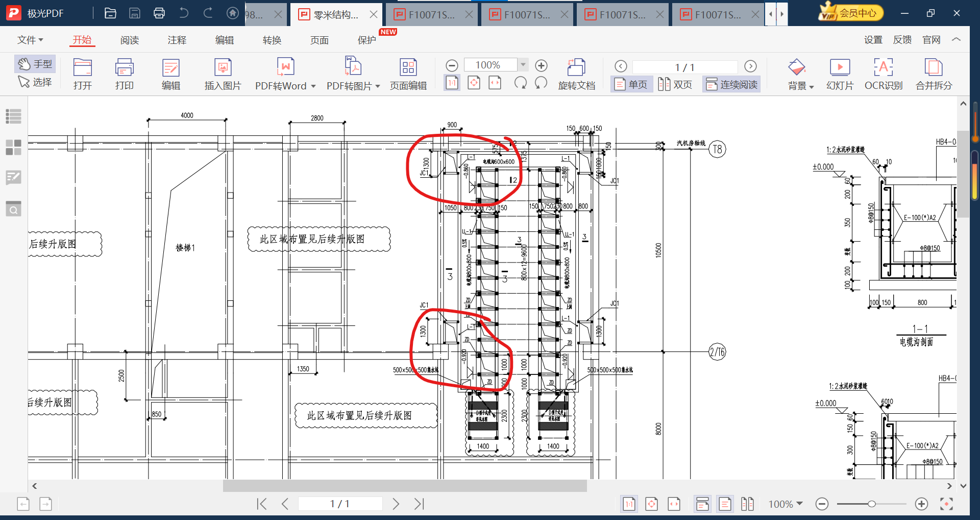Toggle actual size 1:1 in ribbon
This screenshot has height=520, width=980.
point(452,83)
